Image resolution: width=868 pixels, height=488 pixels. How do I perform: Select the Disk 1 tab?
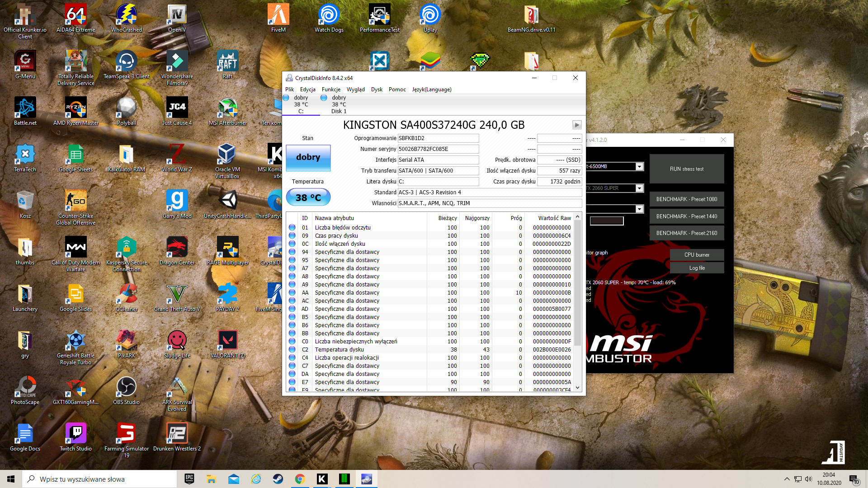click(x=339, y=104)
